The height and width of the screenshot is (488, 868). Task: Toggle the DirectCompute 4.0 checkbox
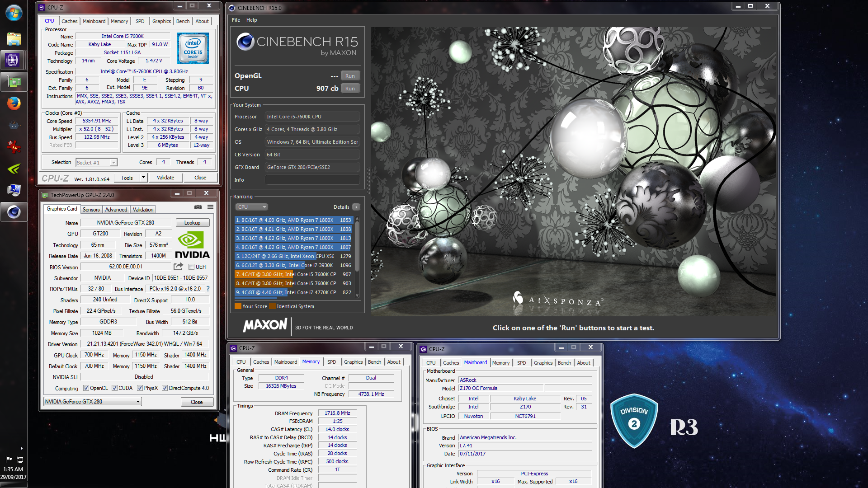pos(165,388)
